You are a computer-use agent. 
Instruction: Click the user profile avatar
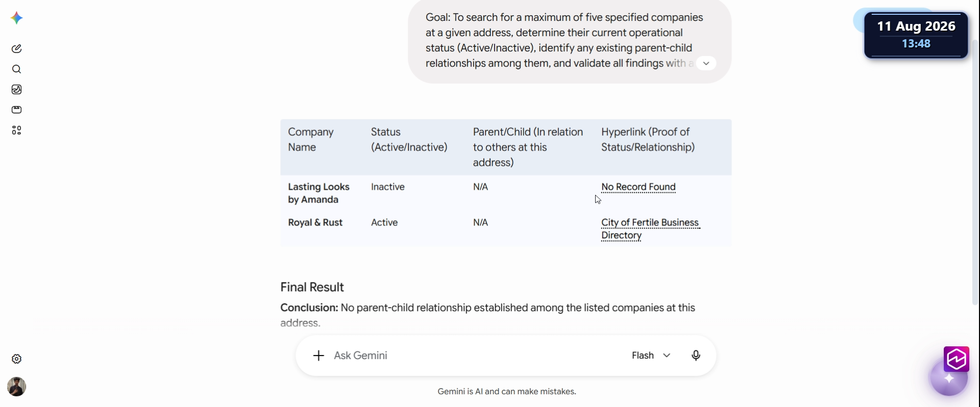pyautogui.click(x=16, y=387)
